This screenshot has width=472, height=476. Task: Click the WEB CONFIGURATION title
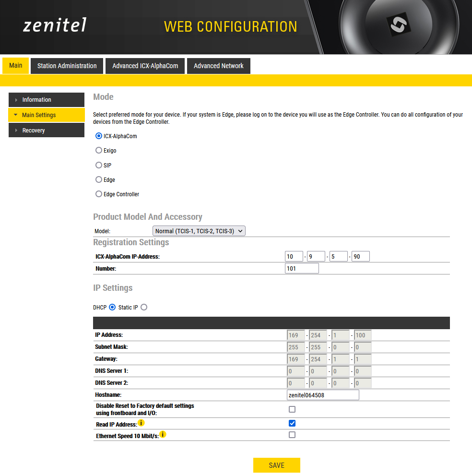tap(230, 26)
